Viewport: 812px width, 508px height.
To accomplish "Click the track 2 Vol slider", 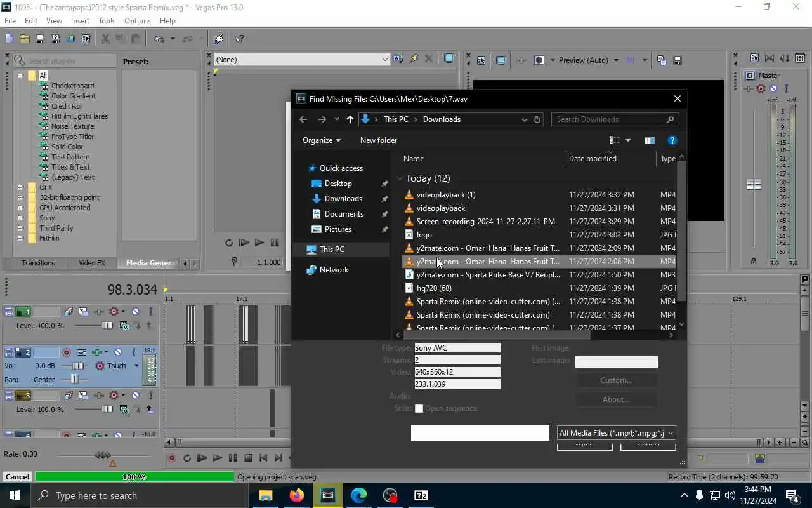I will point(79,366).
